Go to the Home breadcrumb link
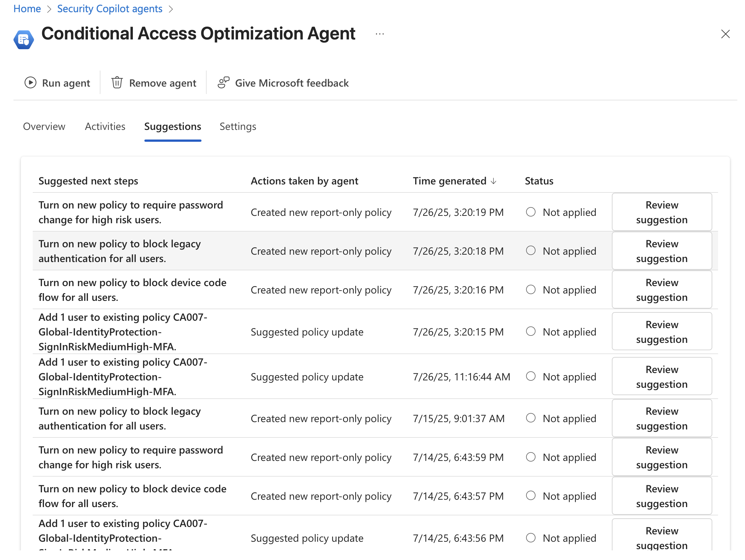745x560 pixels. 27,8
